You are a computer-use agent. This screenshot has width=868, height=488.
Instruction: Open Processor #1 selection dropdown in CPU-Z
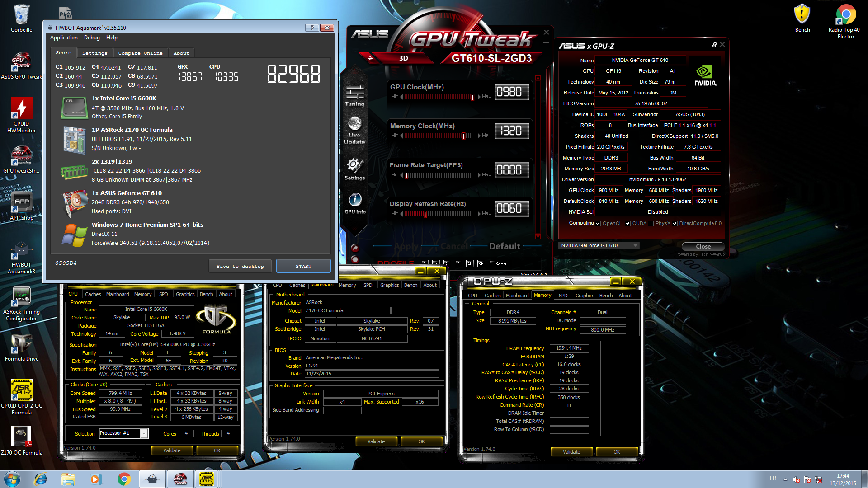point(123,433)
